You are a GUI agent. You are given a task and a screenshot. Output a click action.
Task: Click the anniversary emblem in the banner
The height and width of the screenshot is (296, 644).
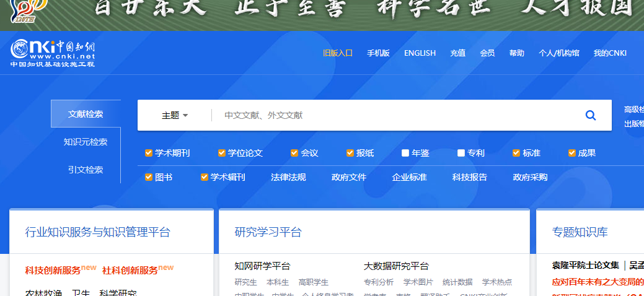pyautogui.click(x=27, y=11)
